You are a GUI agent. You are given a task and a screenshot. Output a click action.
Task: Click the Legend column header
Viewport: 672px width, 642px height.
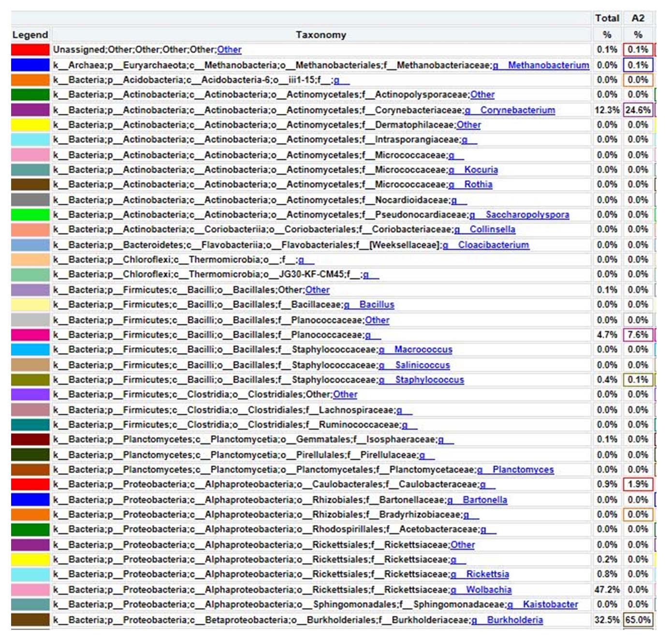(x=30, y=35)
